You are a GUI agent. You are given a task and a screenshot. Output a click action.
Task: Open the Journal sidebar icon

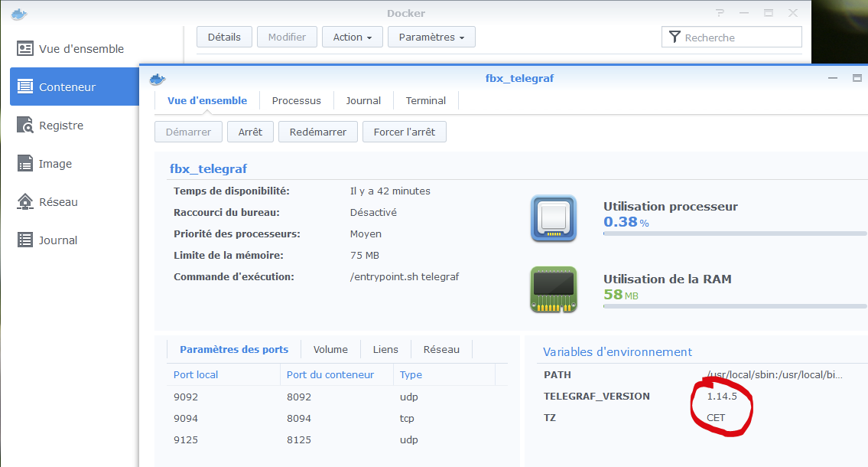(x=26, y=240)
